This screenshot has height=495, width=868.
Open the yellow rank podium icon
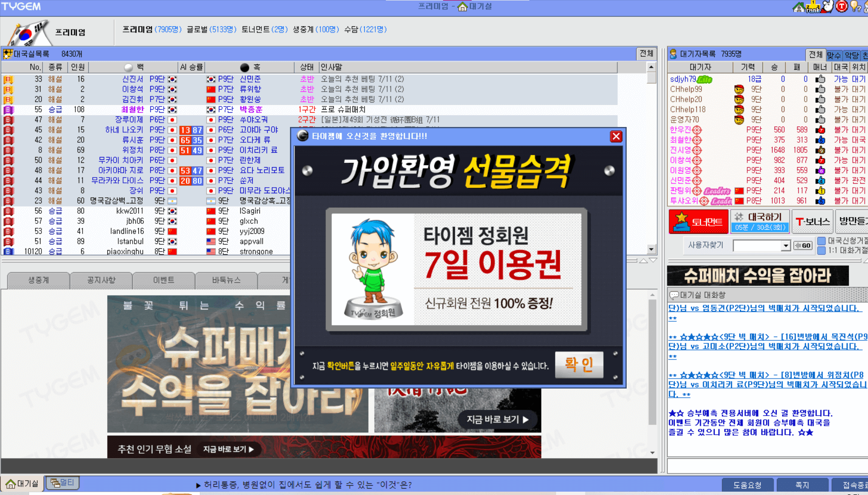(813, 7)
